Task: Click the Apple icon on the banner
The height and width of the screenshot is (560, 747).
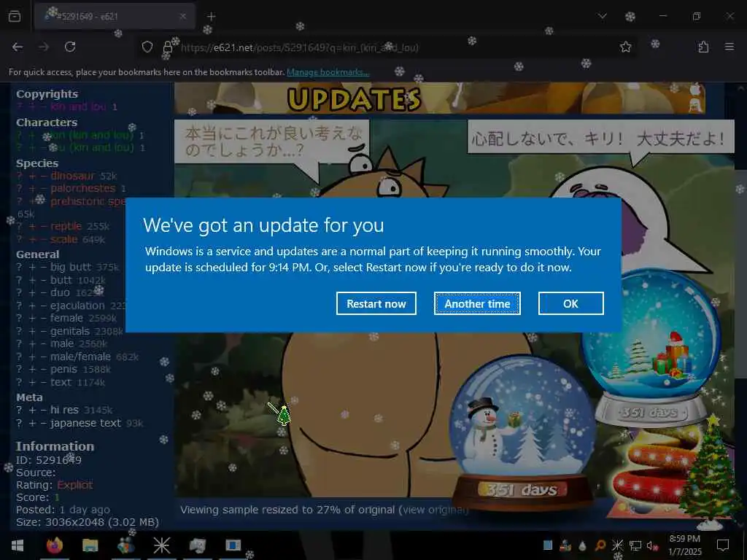Action: (x=695, y=89)
